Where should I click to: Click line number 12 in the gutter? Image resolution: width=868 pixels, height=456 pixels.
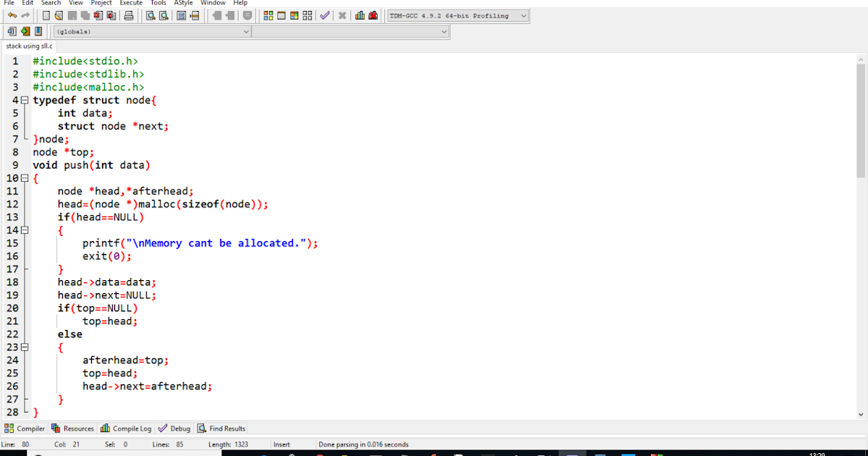point(12,204)
